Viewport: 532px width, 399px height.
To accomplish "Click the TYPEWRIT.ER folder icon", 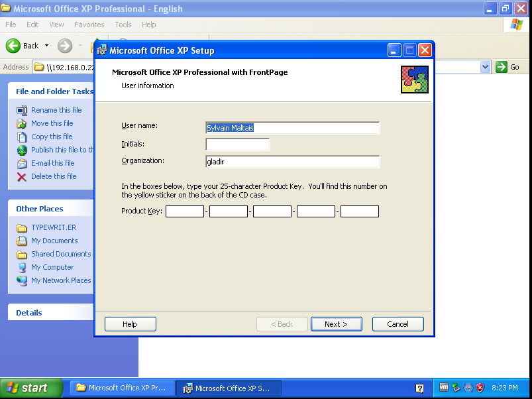I will pos(22,227).
